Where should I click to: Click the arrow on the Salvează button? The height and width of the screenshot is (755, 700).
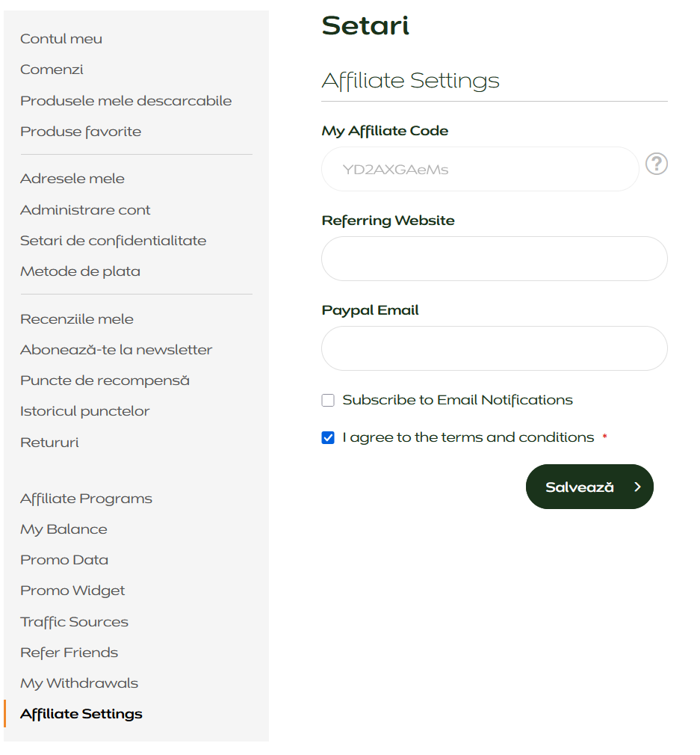pos(637,487)
